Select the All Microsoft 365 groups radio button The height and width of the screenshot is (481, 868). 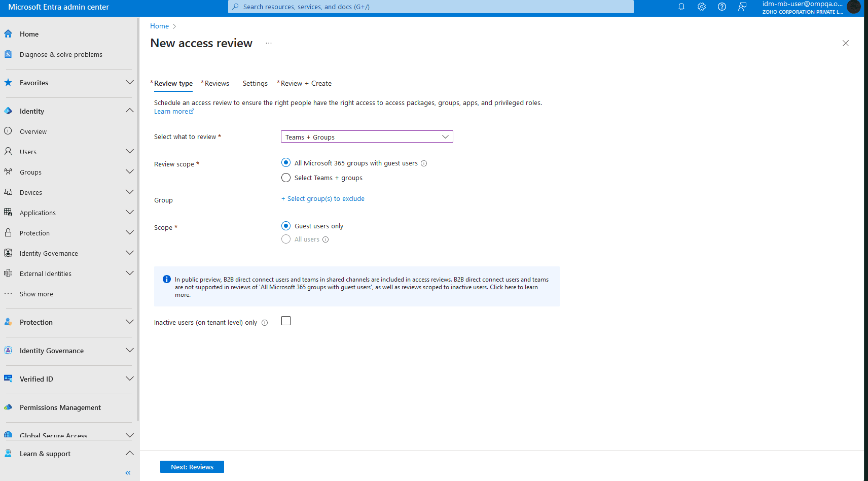tap(285, 162)
